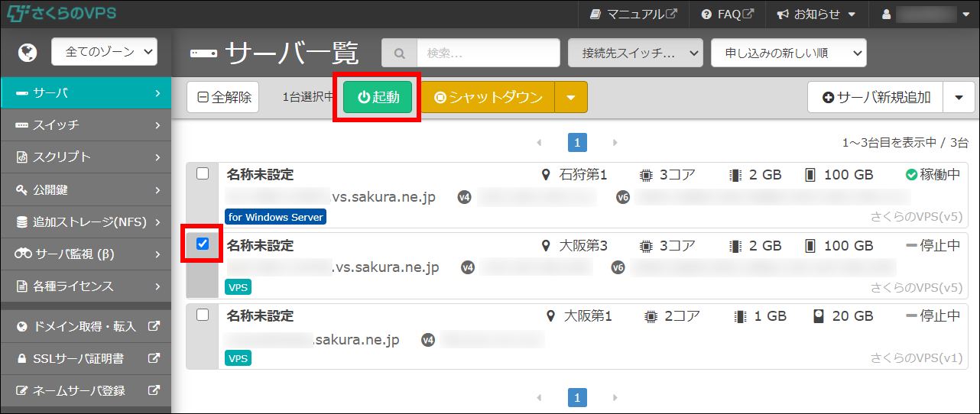980x414 pixels.
Task: Click 名称未設定 on the 大阪第1 server
Action: coord(260,315)
